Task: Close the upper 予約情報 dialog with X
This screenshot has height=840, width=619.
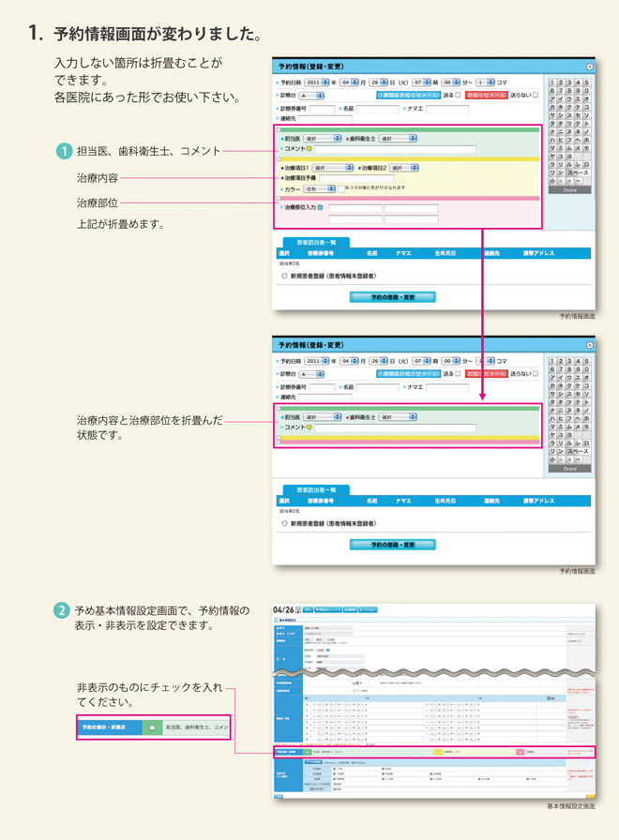Action: pyautogui.click(x=589, y=67)
